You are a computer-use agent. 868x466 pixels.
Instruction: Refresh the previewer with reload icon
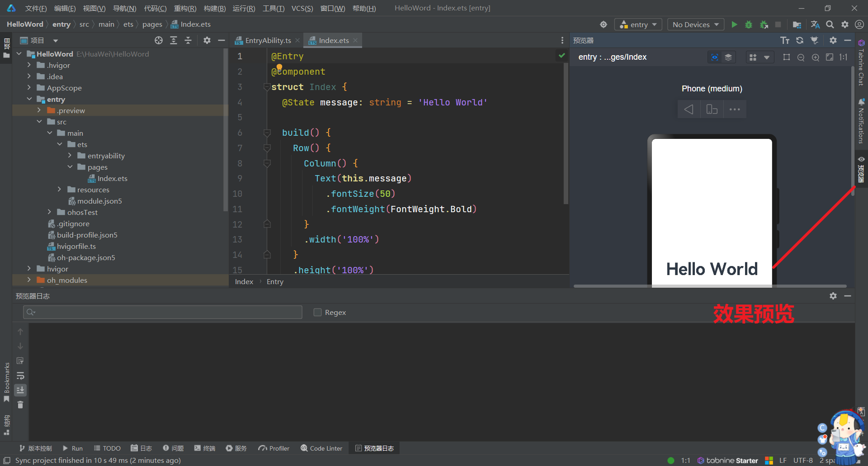800,41
